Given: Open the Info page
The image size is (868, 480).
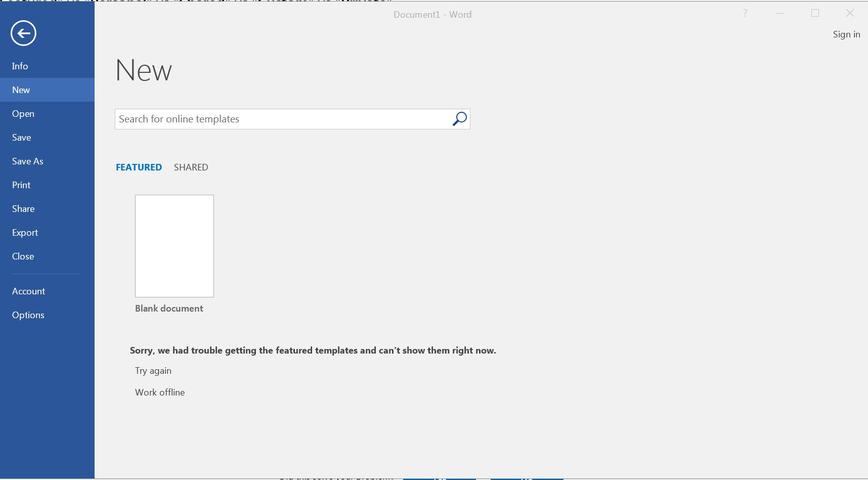Looking at the screenshot, I should tap(47, 66).
